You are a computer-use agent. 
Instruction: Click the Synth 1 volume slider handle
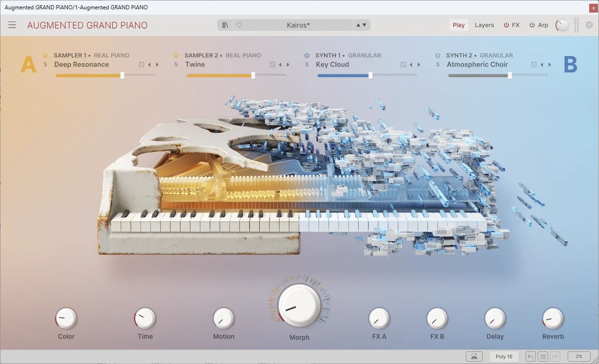point(371,75)
